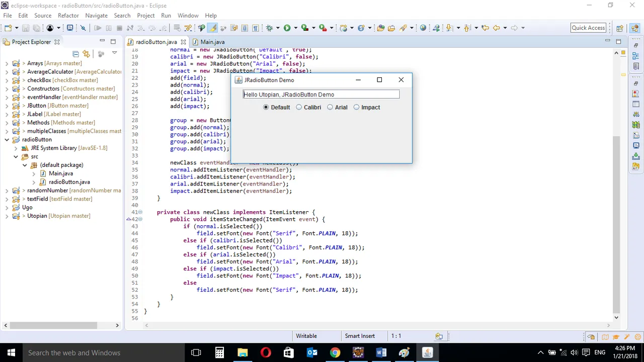
Task: Click the Open Web Browser globe icon
Action: [423, 28]
